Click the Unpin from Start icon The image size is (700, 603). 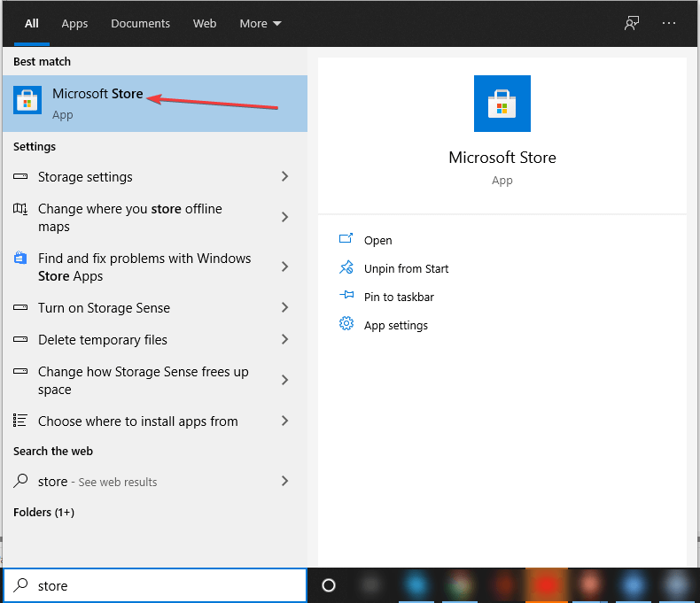pyautogui.click(x=346, y=268)
